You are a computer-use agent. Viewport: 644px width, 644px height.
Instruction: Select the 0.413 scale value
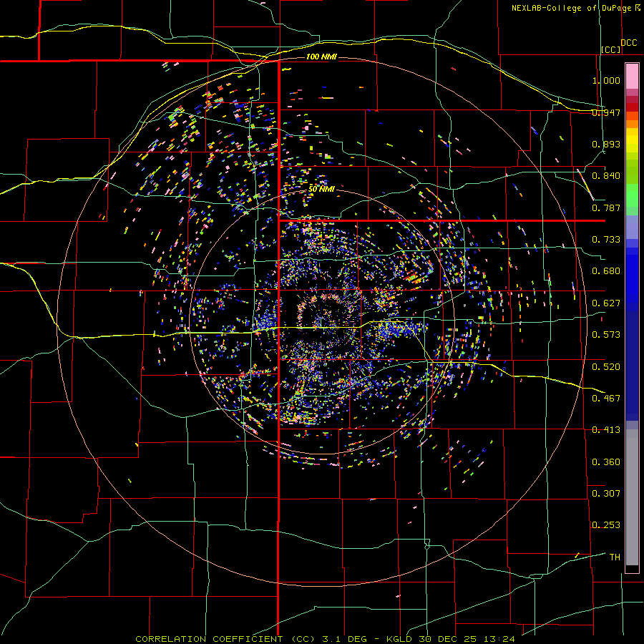(x=606, y=430)
